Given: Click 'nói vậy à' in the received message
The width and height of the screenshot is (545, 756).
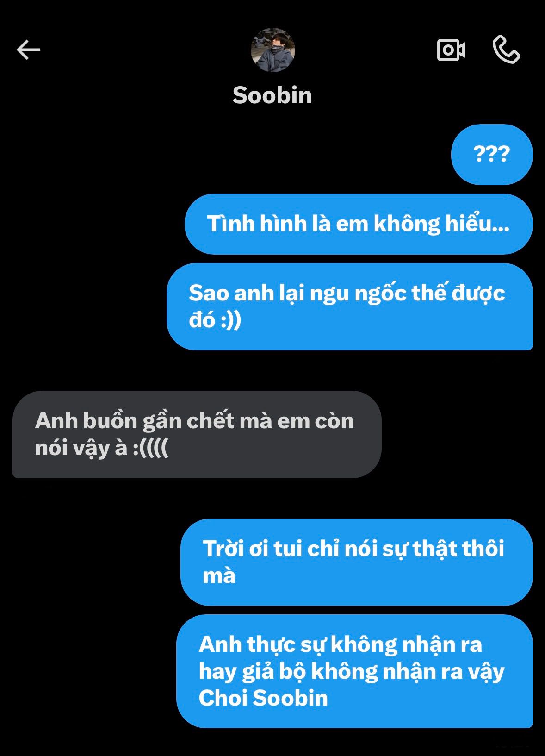Looking at the screenshot, I should click(x=81, y=448).
